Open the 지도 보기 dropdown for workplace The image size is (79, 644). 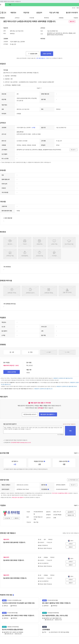pyautogui.click(x=73, y=150)
